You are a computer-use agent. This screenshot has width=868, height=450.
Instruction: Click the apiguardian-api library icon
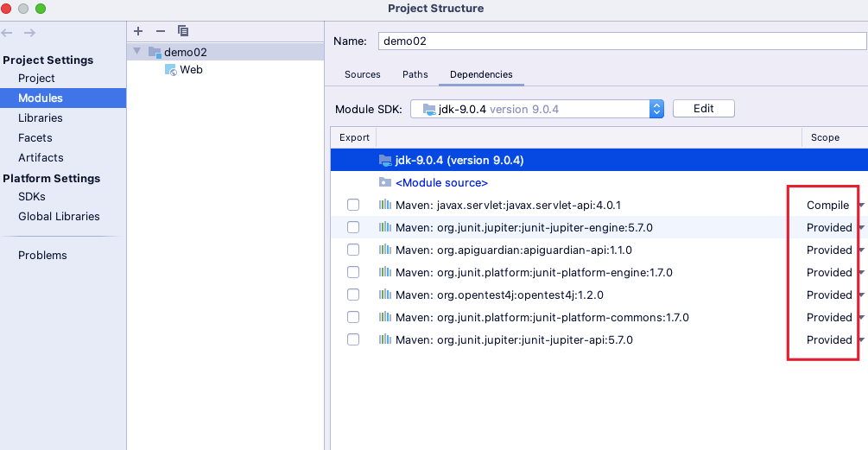point(385,250)
